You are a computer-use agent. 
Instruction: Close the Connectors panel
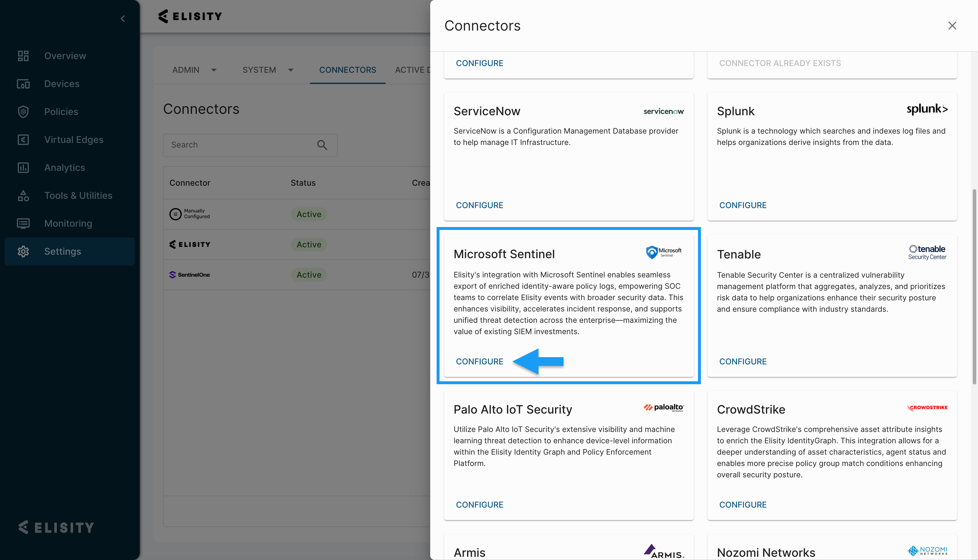[x=952, y=26]
